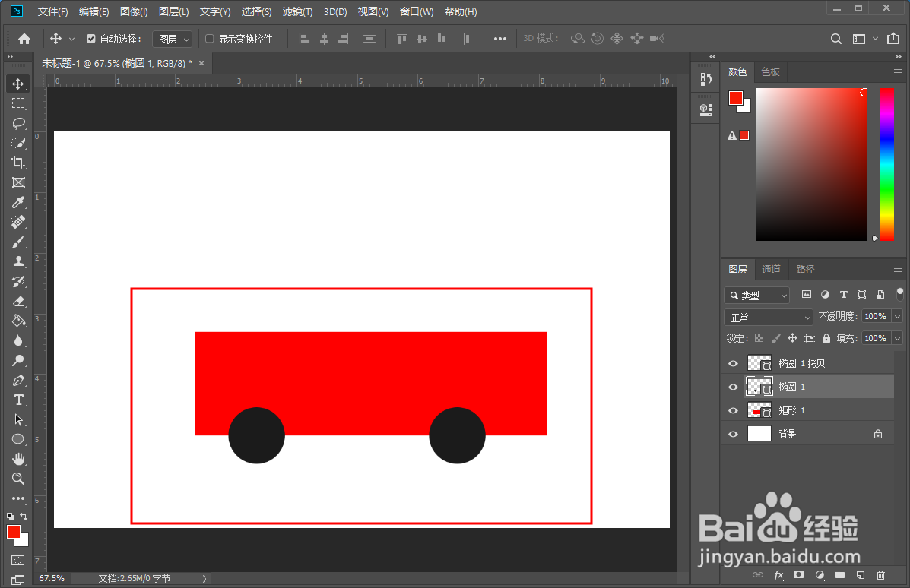Switch to the 色板 tab
Image resolution: width=910 pixels, height=588 pixels.
pyautogui.click(x=771, y=72)
